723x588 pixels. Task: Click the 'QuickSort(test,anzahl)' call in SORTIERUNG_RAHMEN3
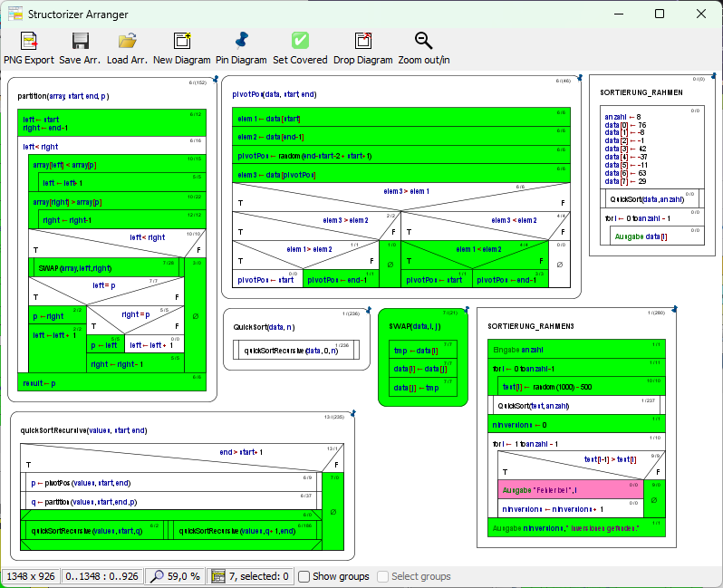[576, 405]
